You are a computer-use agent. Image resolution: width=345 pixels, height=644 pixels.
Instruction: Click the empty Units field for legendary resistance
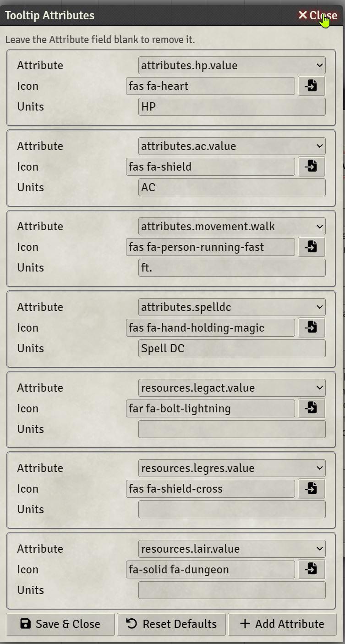pyautogui.click(x=231, y=509)
